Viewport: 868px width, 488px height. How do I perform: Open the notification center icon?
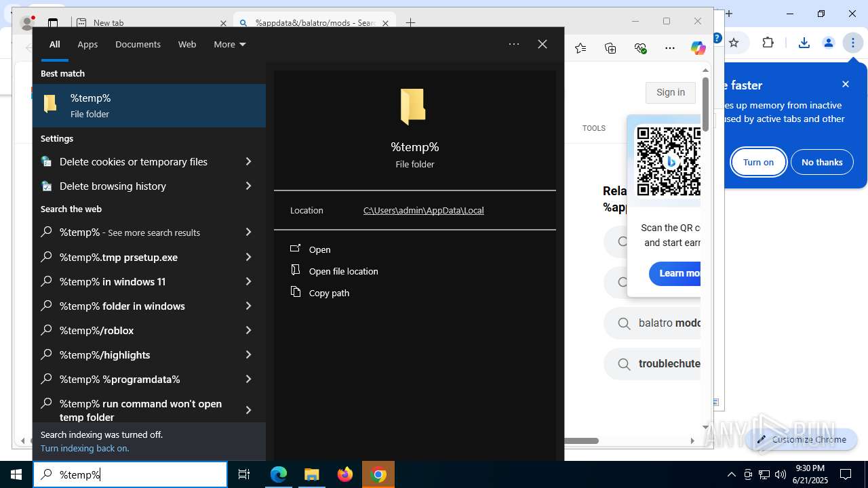[846, 474]
